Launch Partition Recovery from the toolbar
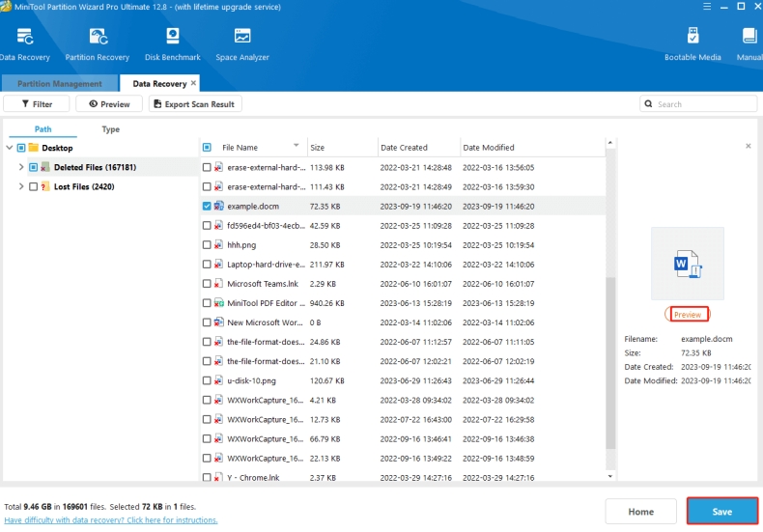The width and height of the screenshot is (763, 532). tap(99, 38)
